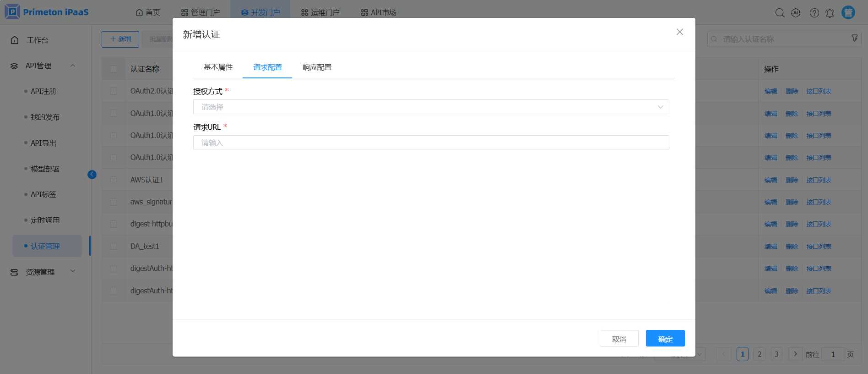Collapse the API管理 menu section
The width and height of the screenshot is (868, 374).
(x=72, y=66)
